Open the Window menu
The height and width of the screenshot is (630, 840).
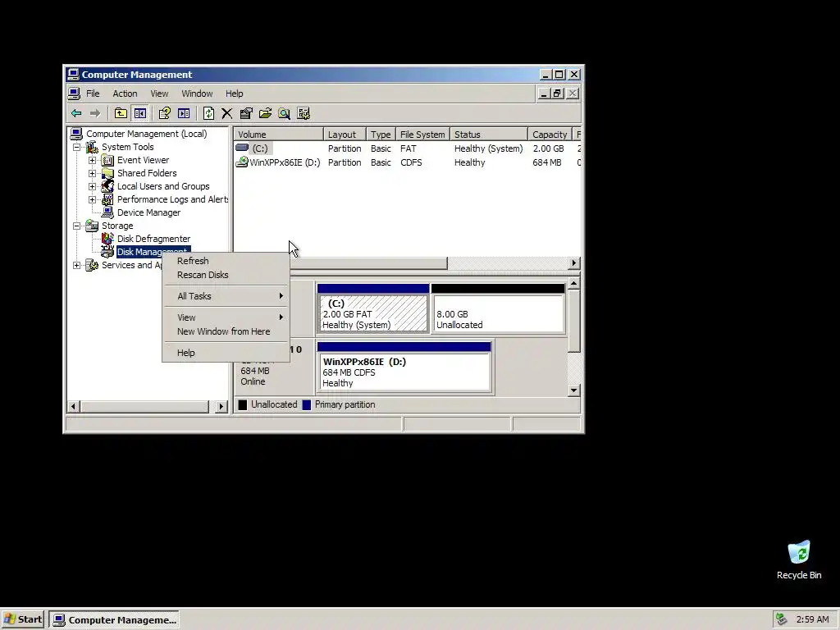[197, 94]
